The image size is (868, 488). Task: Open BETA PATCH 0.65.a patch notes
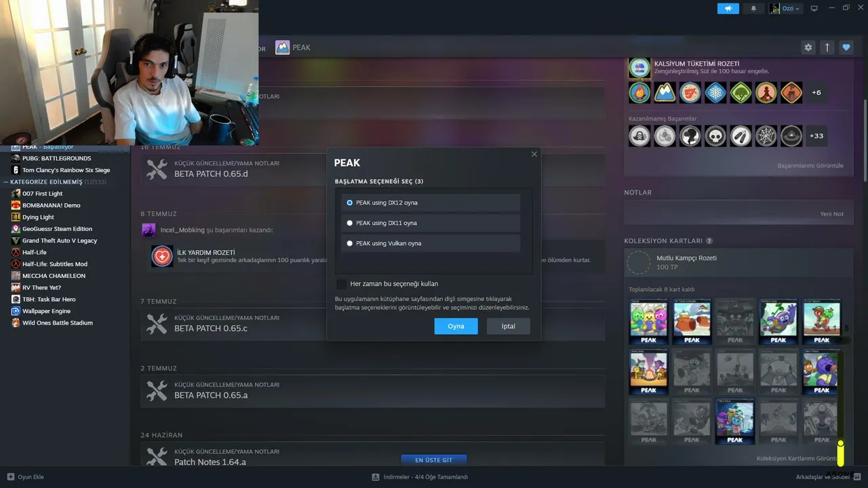[373, 391]
